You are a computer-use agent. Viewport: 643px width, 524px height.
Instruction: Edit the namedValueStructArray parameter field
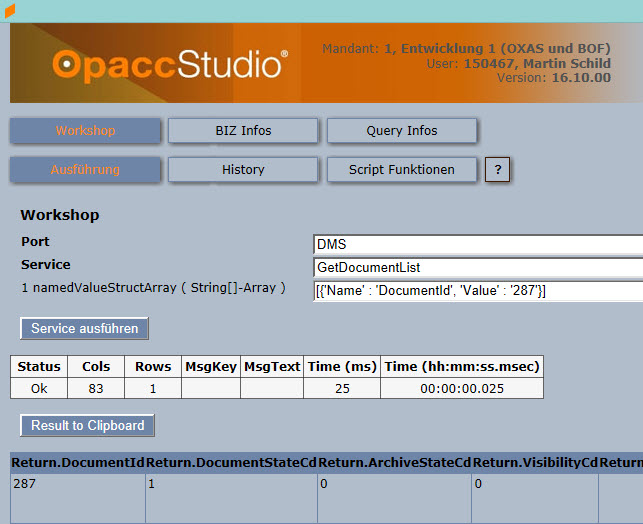pyautogui.click(x=478, y=291)
